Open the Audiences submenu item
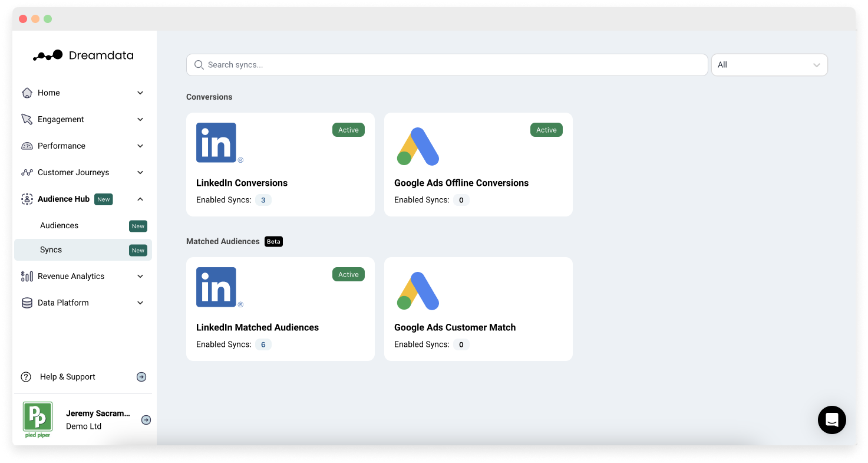This screenshot has width=868, height=463. [x=83, y=225]
